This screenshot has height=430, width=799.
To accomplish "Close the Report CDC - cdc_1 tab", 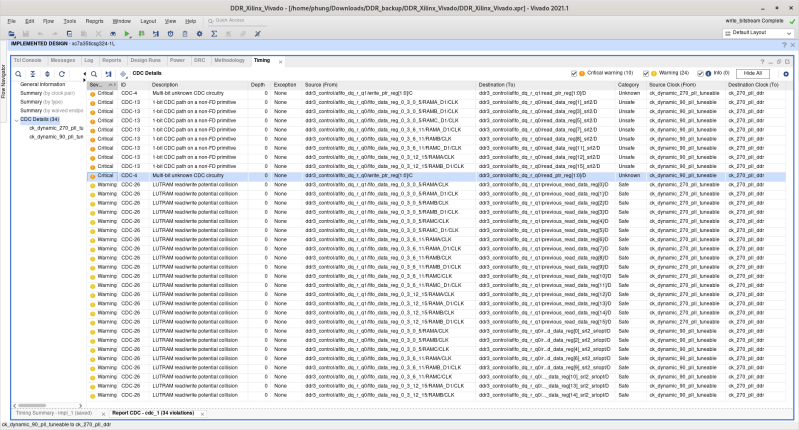I will 202,414.
